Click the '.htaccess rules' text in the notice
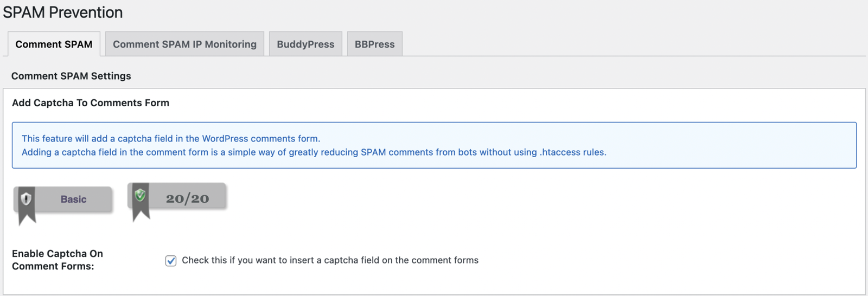 tap(573, 152)
